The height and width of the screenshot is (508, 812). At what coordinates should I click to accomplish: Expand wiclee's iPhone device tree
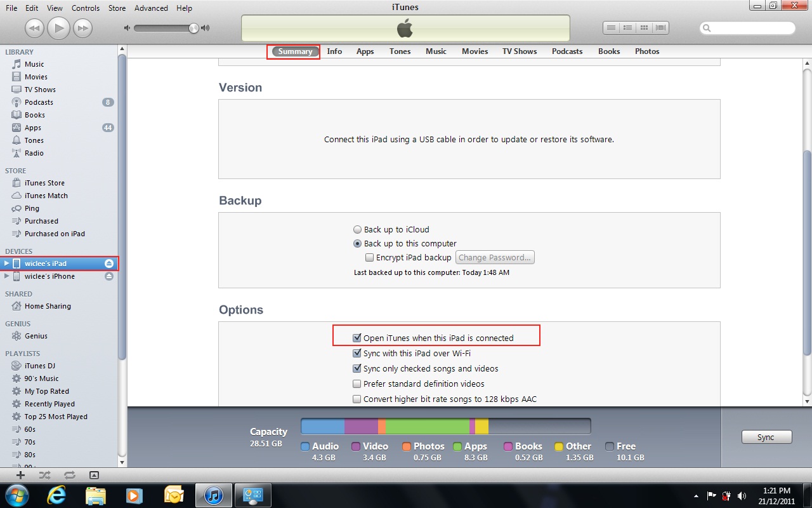point(6,276)
